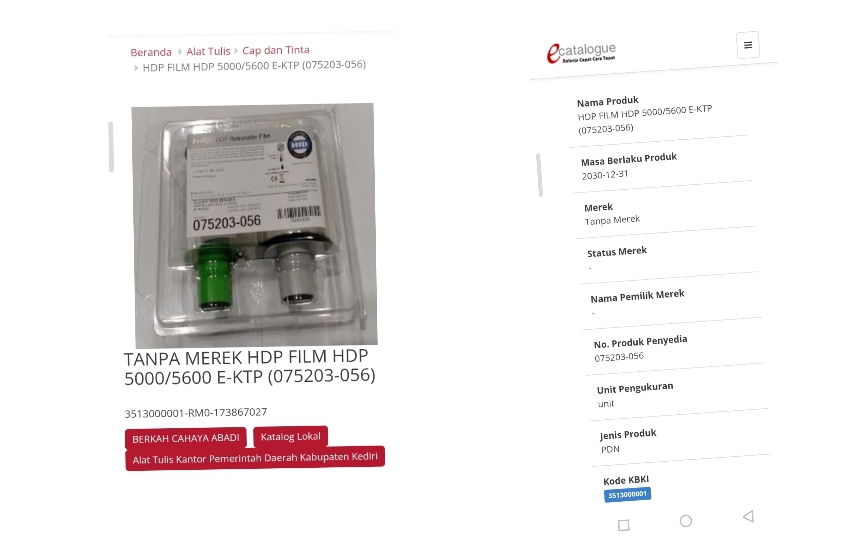Click the No. Produk Penyedia value
The width and height of the screenshot is (866, 557).
(x=619, y=357)
